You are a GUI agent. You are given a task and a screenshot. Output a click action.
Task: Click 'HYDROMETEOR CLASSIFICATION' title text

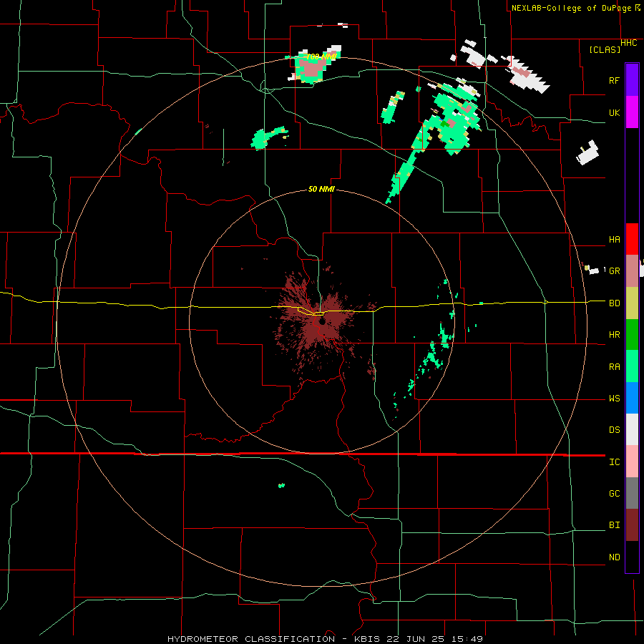251,639
